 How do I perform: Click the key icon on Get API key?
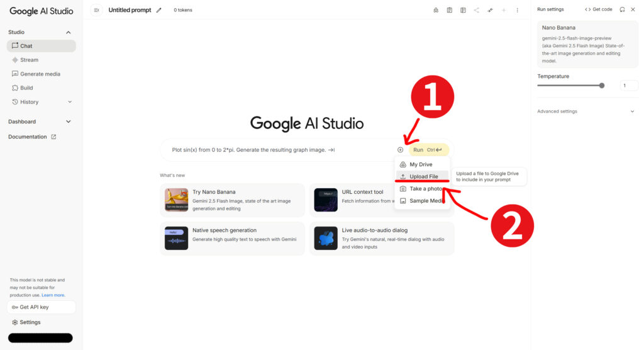pyautogui.click(x=15, y=307)
